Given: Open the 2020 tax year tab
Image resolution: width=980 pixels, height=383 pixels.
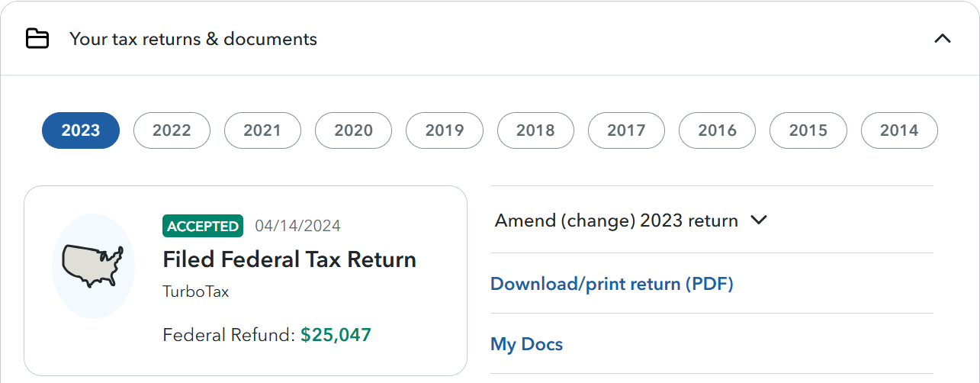Looking at the screenshot, I should click(x=353, y=130).
